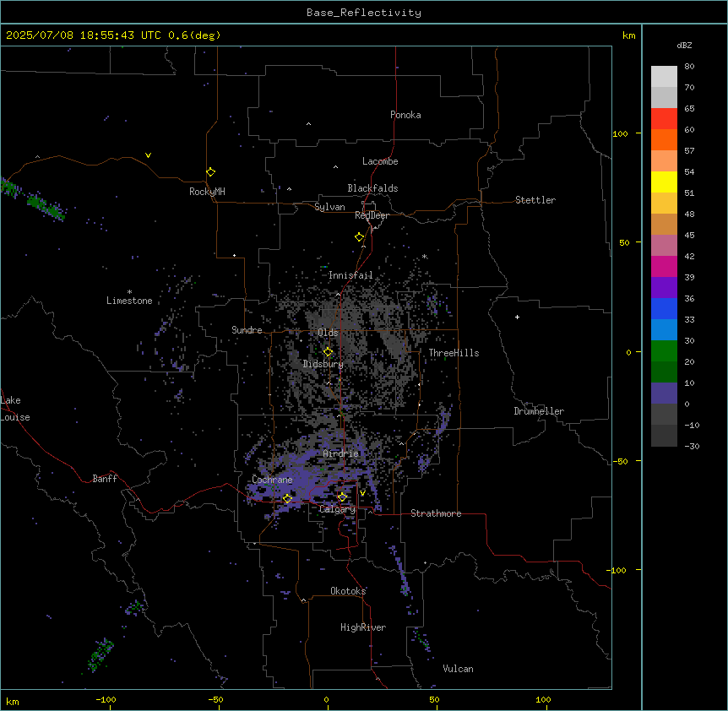Click the Innisfail label
Image resolution: width=728 pixels, height=711 pixels.
point(350,275)
